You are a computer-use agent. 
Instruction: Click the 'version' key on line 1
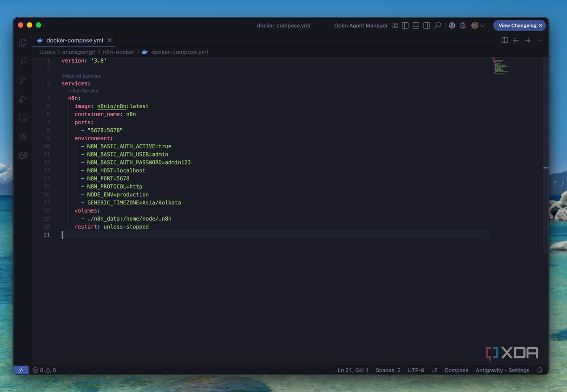(73, 61)
